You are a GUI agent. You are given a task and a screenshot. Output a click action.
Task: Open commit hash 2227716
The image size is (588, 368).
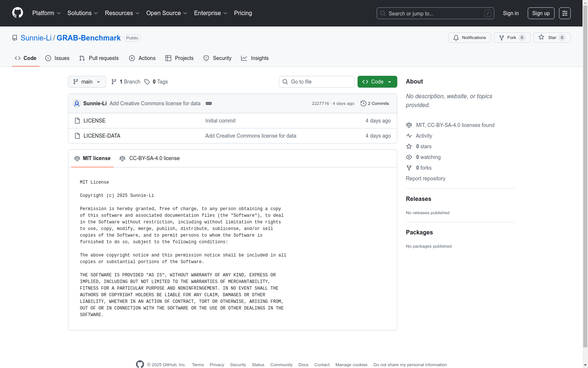pos(320,103)
